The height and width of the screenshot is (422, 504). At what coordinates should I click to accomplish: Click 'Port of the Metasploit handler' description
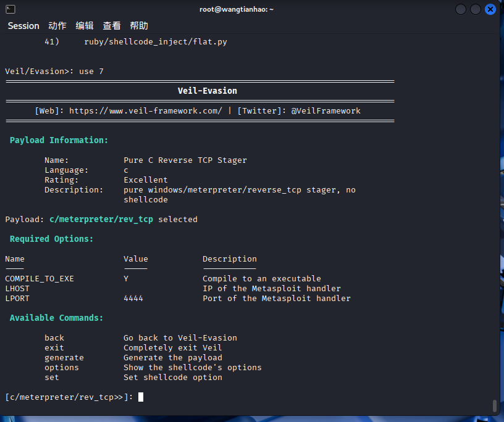(x=277, y=299)
